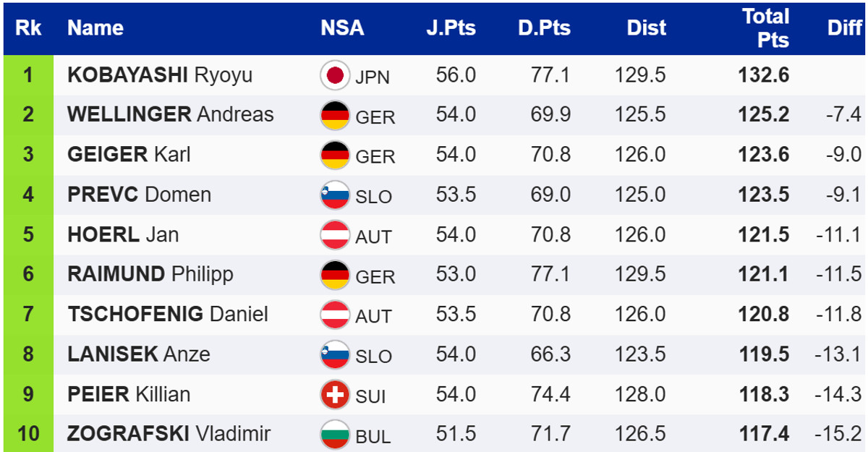Click the J.Pts column header

point(451,28)
